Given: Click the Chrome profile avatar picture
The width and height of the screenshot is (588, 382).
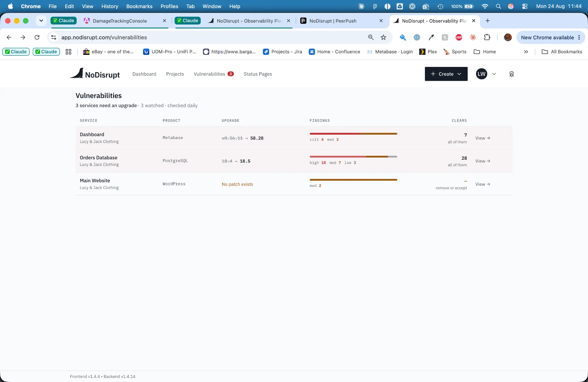Looking at the screenshot, I should [x=508, y=37].
